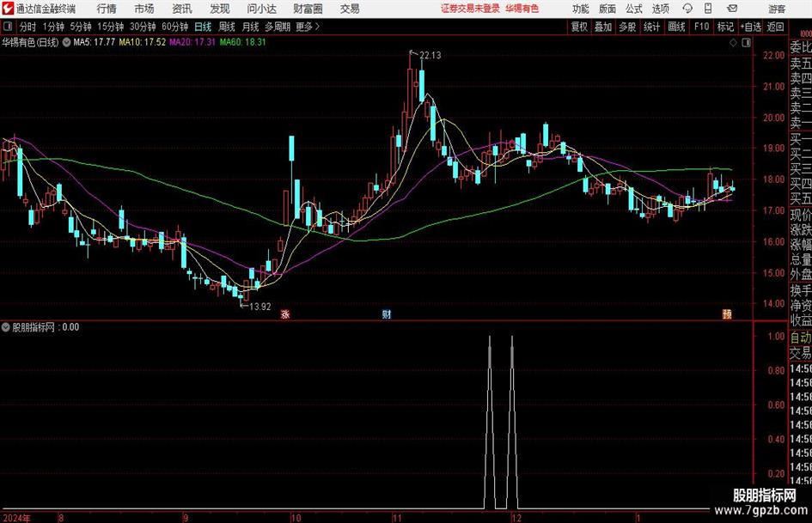This screenshot has height=523, width=812.
Task: Click the 委比 label in right panel
Action: tap(801, 47)
